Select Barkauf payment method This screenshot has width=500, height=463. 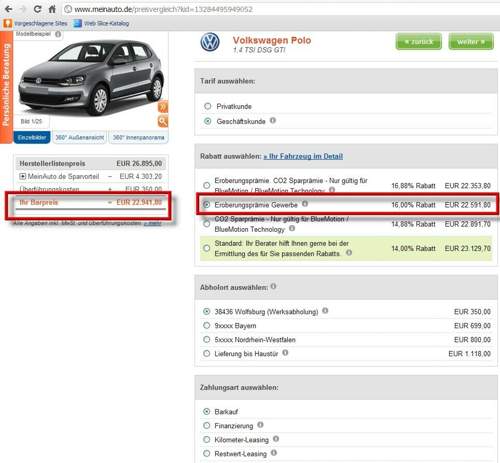207,412
